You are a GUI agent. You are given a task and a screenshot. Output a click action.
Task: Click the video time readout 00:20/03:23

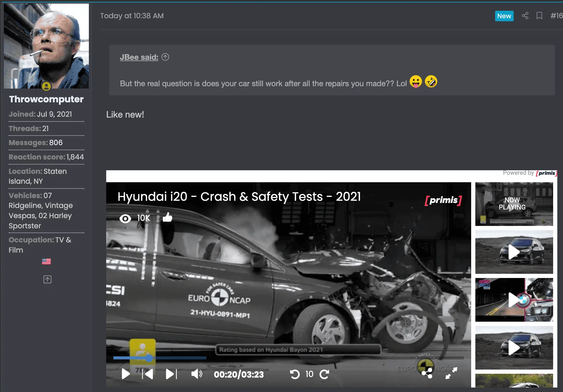click(239, 374)
